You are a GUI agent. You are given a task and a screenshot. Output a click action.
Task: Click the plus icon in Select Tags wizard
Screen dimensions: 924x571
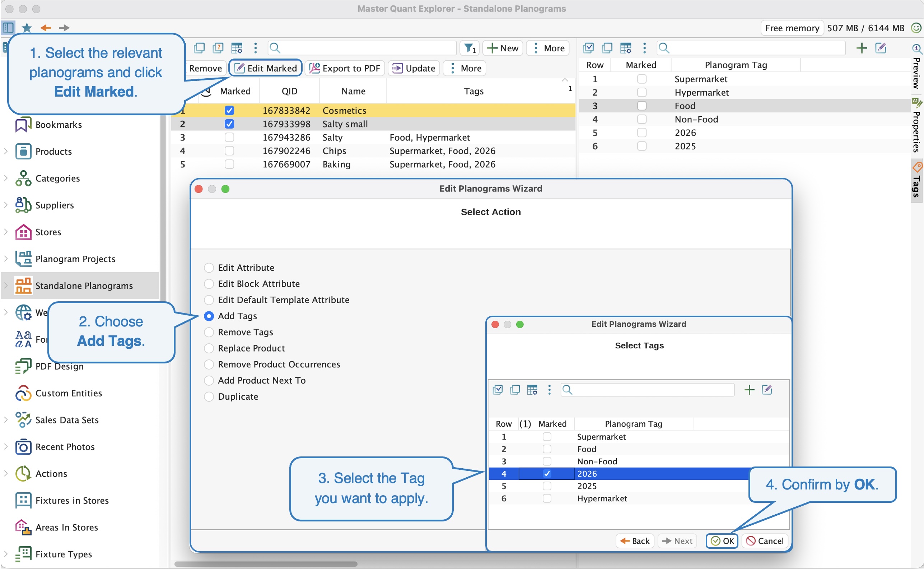(x=749, y=389)
